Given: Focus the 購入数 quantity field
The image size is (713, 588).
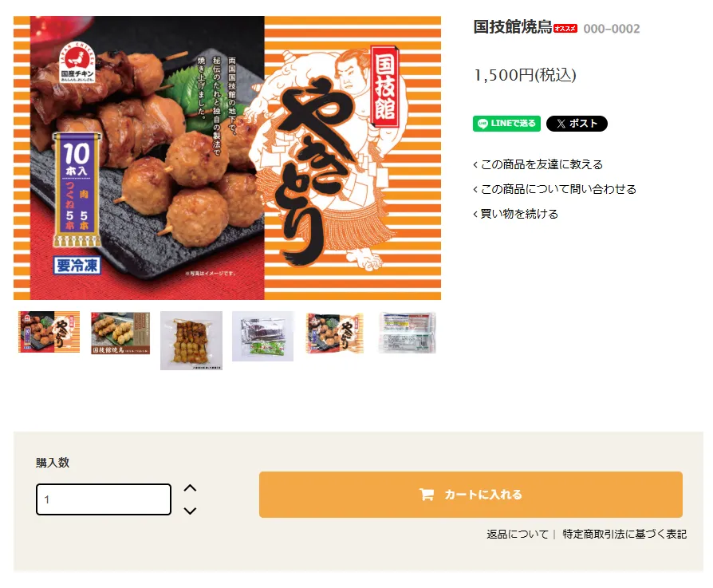Looking at the screenshot, I should (x=104, y=499).
